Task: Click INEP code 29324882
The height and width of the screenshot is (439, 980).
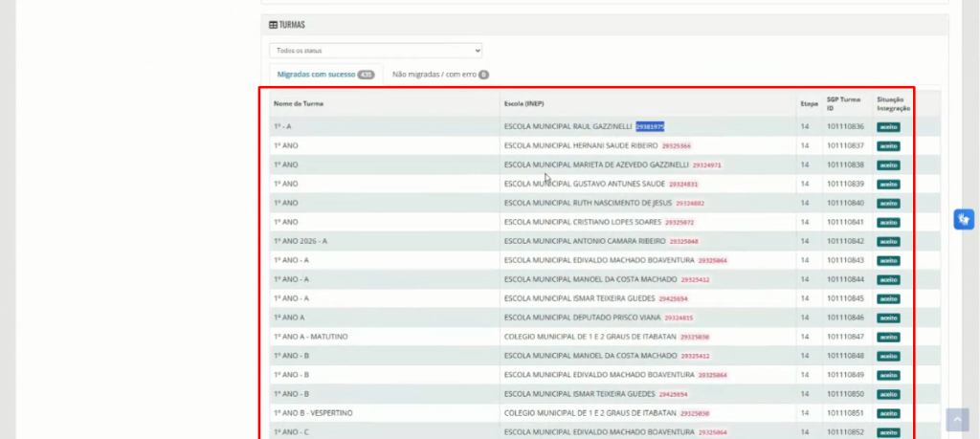Action: 690,204
